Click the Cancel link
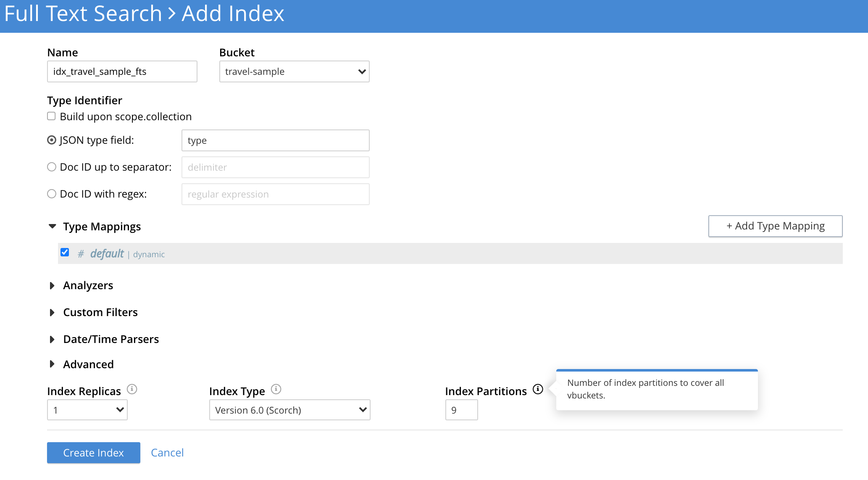Viewport: 868px width, 480px height. (x=167, y=453)
